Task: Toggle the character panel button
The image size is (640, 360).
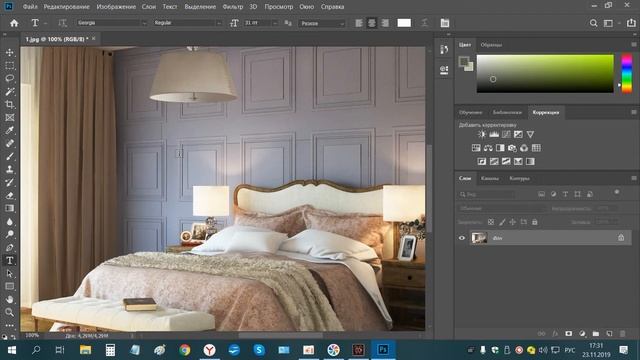Action: 445,23
